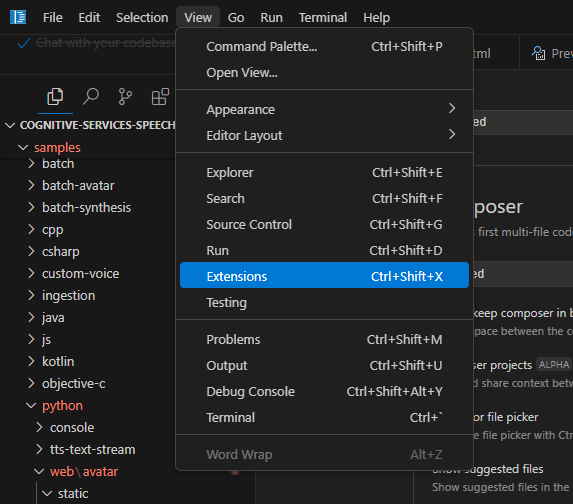Screen dimensions: 573x504
Task: Open the Source Control branch icon
Action: (125, 97)
